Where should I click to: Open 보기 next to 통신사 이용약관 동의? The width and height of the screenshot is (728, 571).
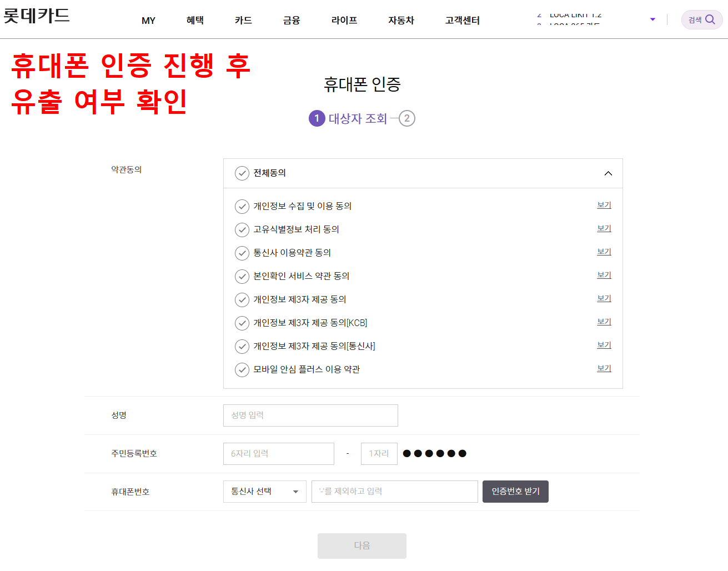pos(603,252)
